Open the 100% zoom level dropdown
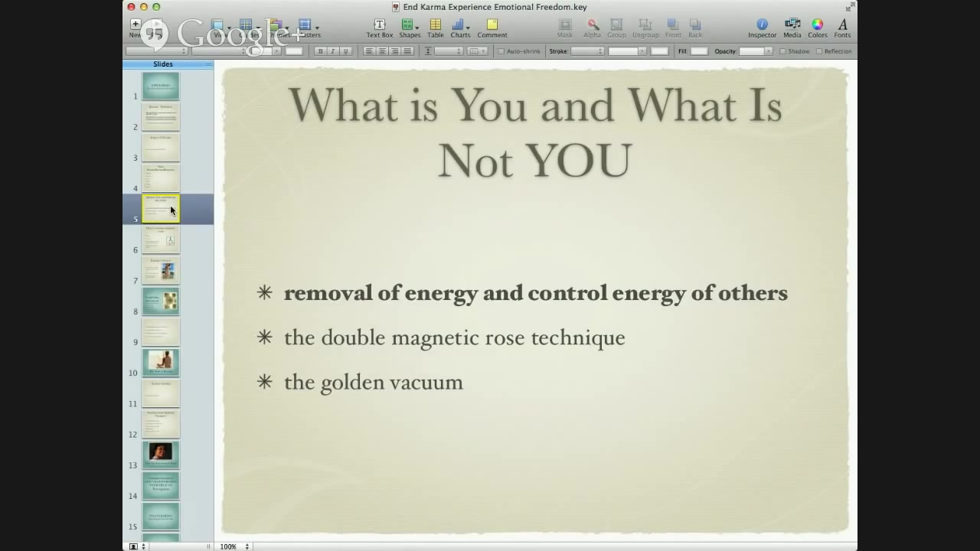The width and height of the screenshot is (980, 551). click(x=234, y=546)
